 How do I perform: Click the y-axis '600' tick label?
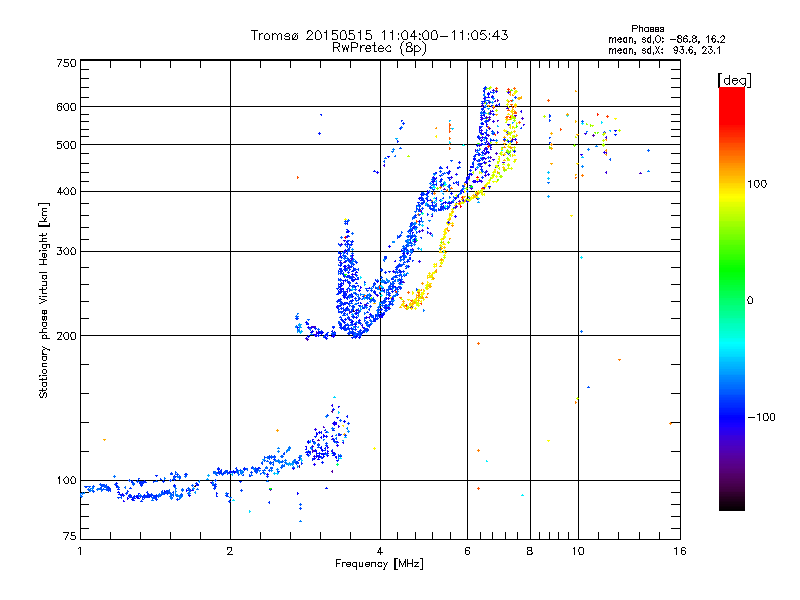click(x=67, y=107)
